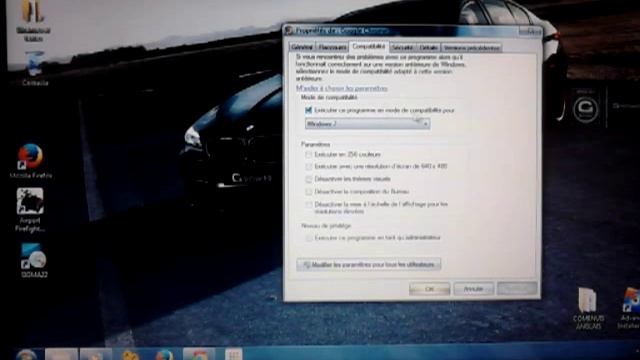Click the Appliquer button
Viewport: 640px width, 360px height.
point(517,289)
